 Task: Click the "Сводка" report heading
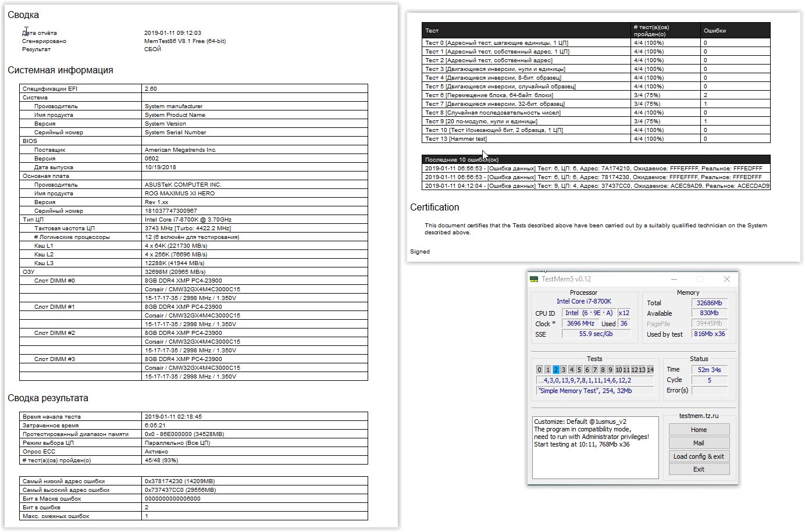[23, 15]
